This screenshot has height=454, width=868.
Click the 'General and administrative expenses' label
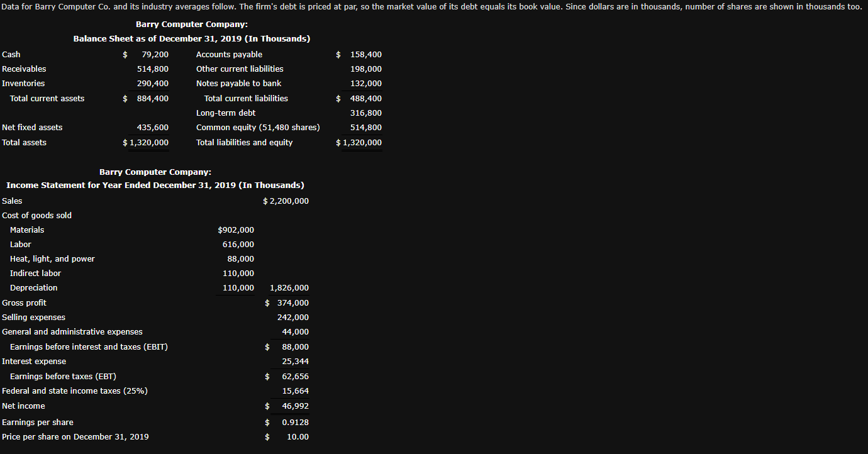[72, 332]
